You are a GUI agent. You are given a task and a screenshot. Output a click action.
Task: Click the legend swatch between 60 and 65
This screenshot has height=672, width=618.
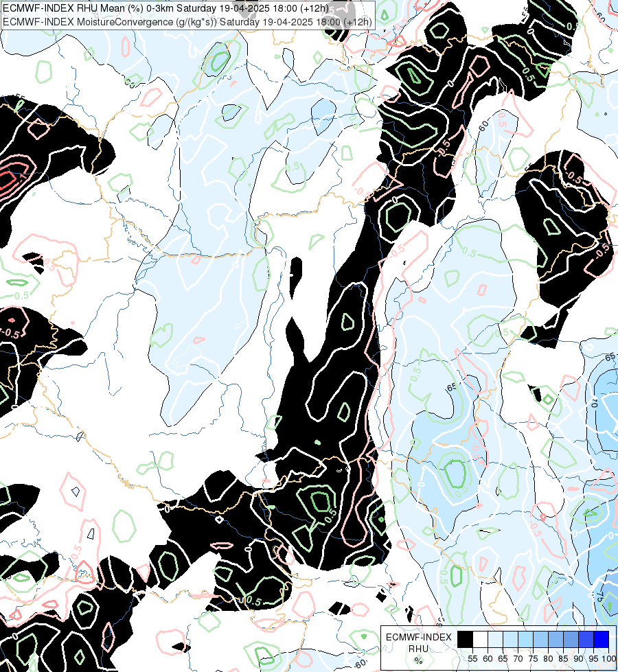(495, 639)
